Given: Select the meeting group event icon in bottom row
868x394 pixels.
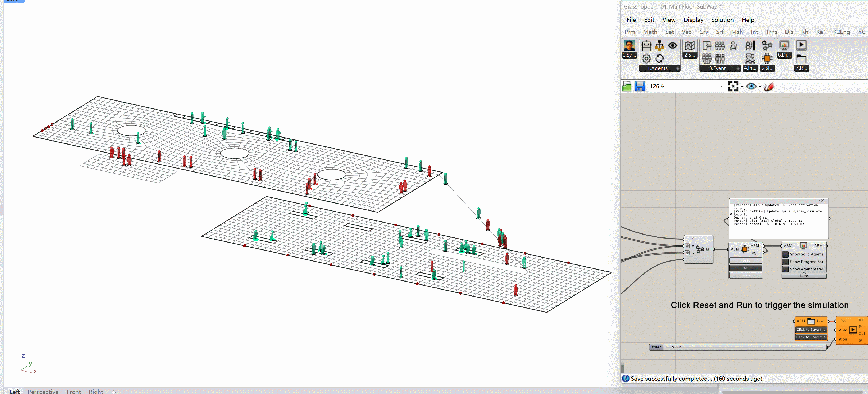Looking at the screenshot, I should (x=707, y=58).
